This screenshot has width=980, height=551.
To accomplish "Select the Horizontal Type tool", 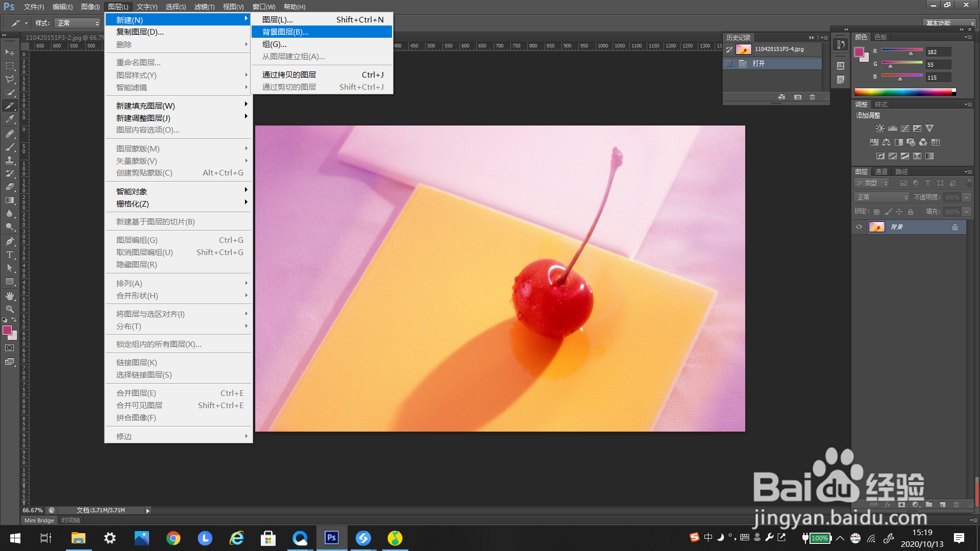I will [x=10, y=255].
